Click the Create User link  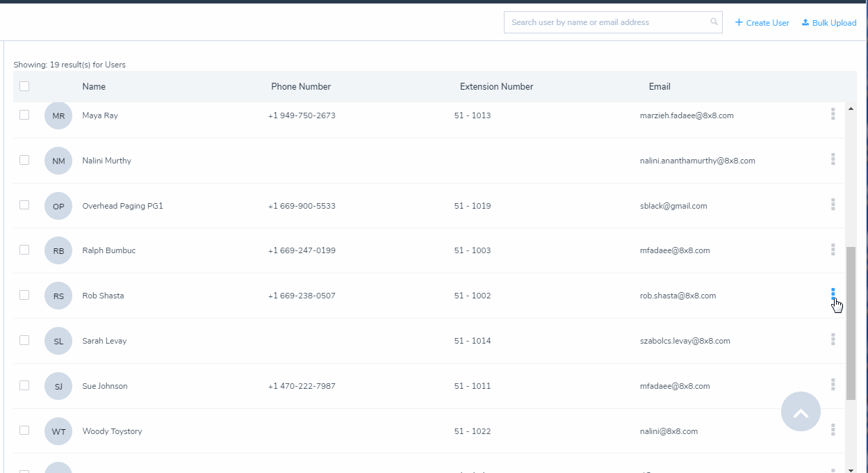(x=762, y=22)
